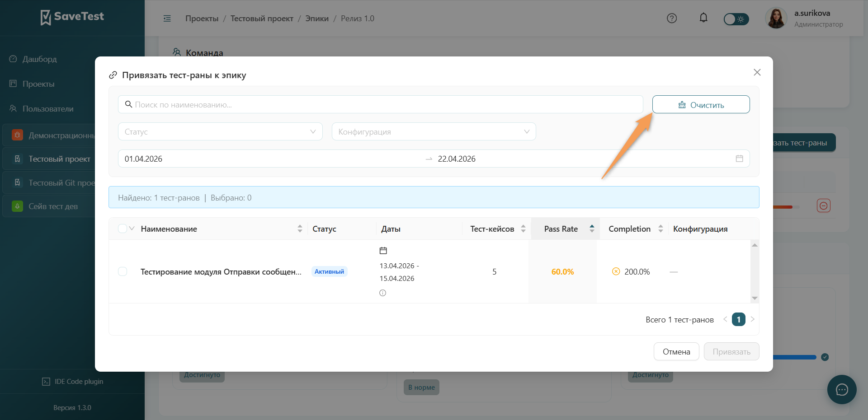
Task: Check the select-all checkbox in table header
Action: click(x=123, y=229)
